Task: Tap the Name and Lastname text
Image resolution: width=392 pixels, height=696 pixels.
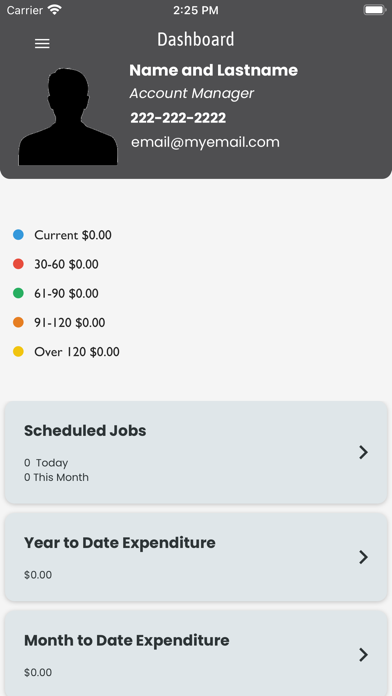Action: point(214,70)
